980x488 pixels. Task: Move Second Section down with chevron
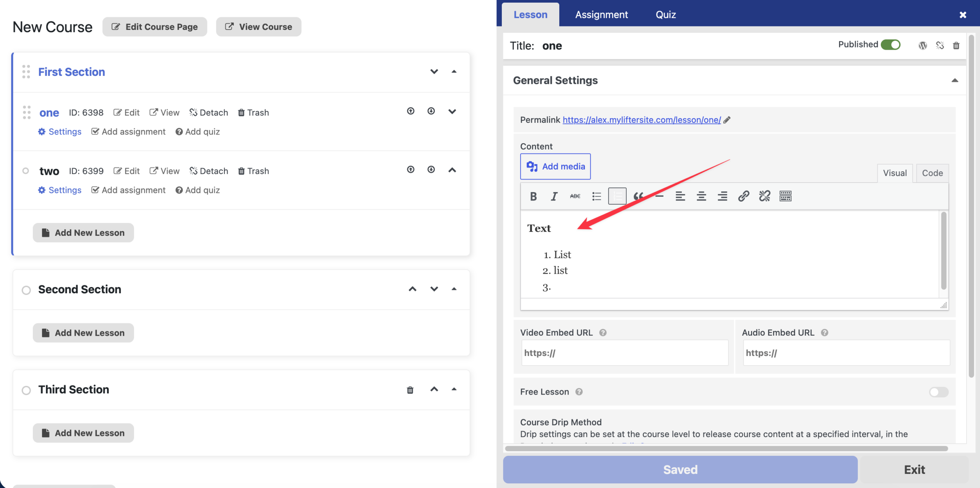434,289
